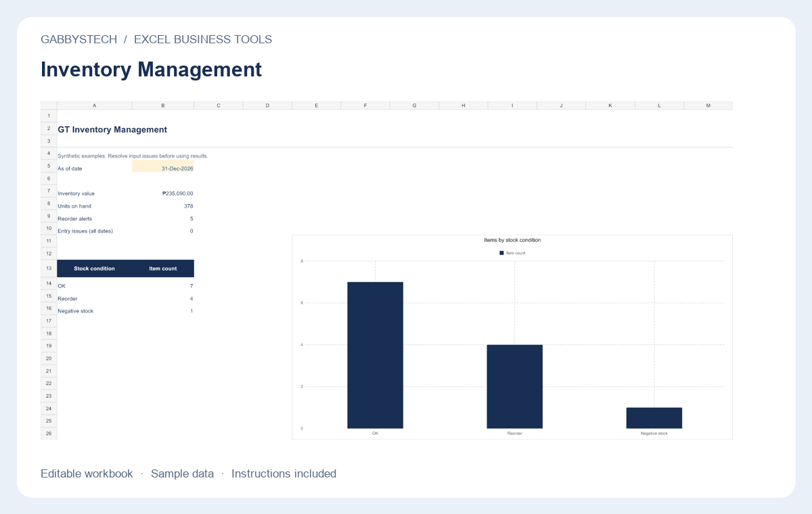The height and width of the screenshot is (514, 812).
Task: Select row 23 header
Action: (49, 396)
